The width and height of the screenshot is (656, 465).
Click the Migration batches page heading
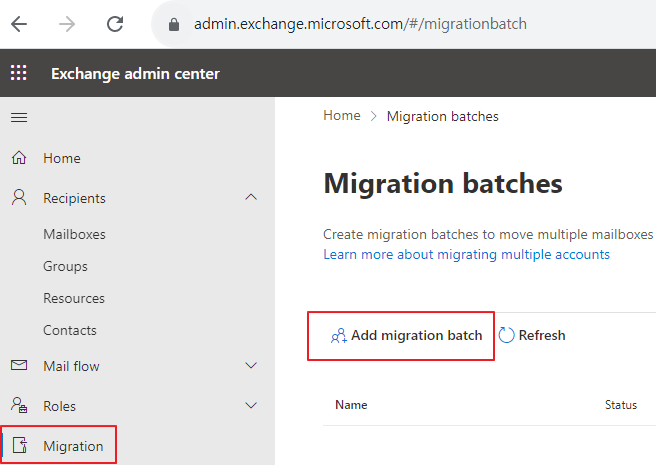coord(443,184)
